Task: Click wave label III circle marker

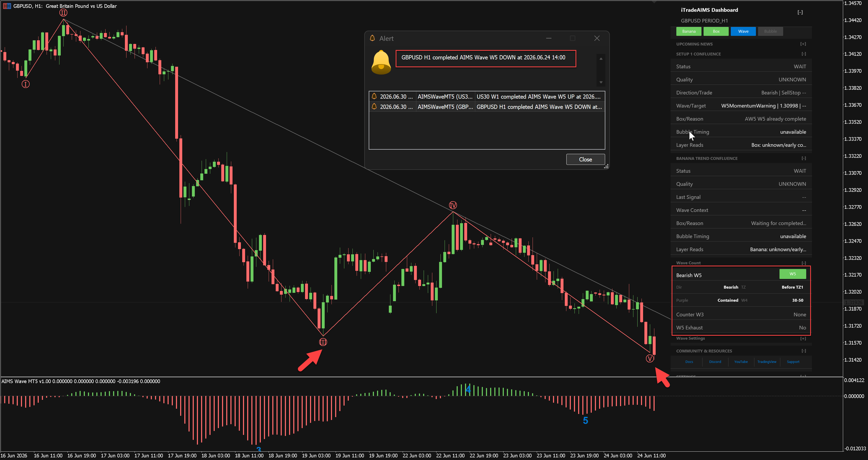Action: point(323,342)
